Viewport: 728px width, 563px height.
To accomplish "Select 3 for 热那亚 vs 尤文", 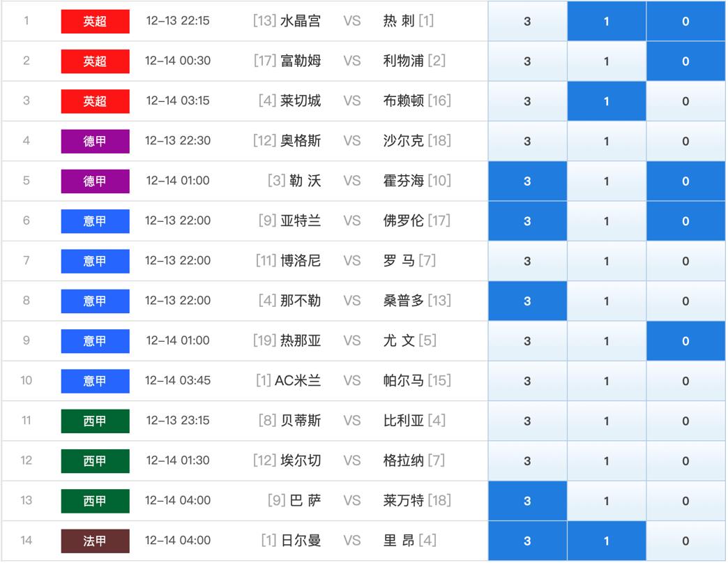I will pos(527,341).
